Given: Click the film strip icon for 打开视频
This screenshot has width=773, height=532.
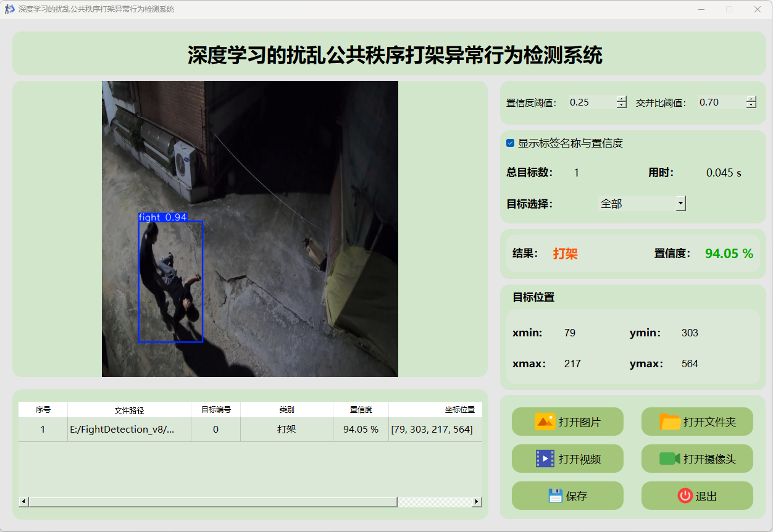Looking at the screenshot, I should point(545,459).
